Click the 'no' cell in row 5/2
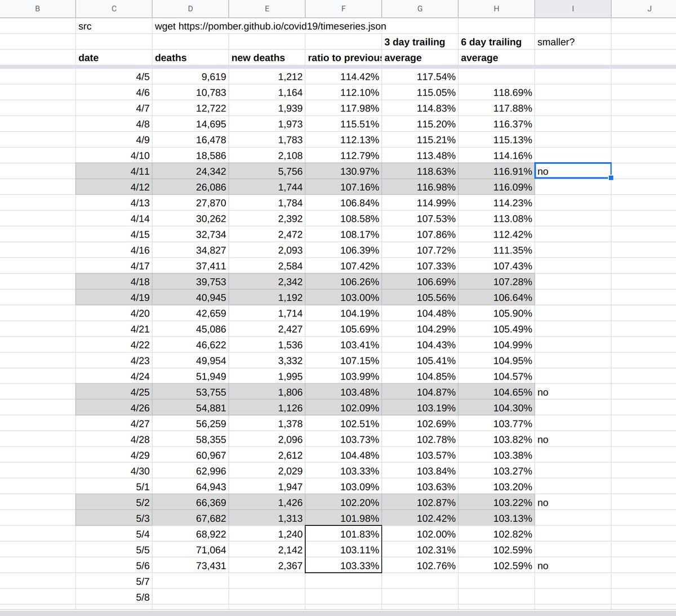The image size is (676, 616). [573, 502]
